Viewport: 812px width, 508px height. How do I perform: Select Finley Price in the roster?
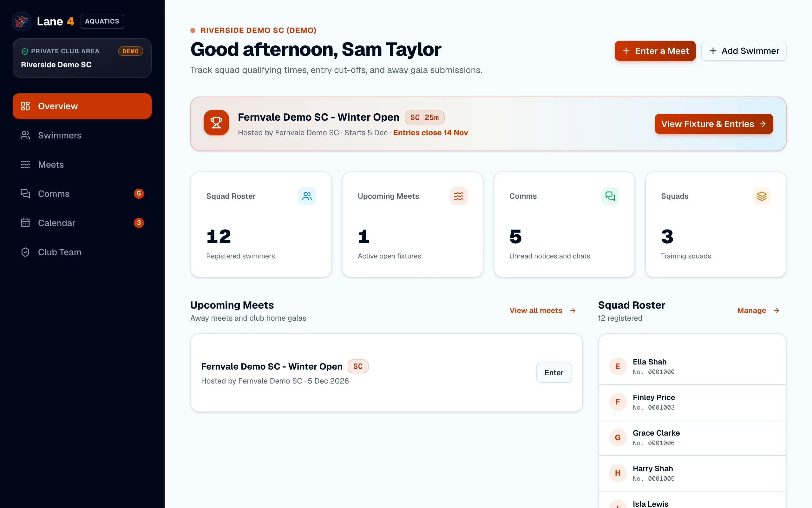click(x=692, y=402)
